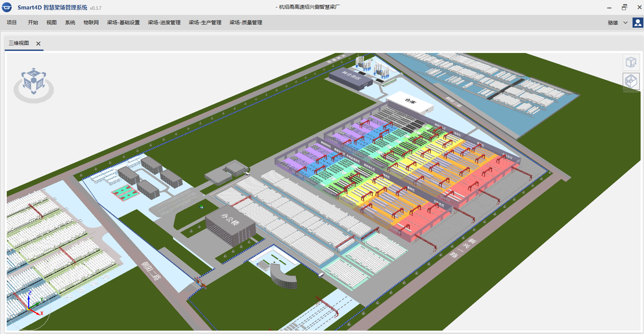
Task: Click the solid wireframe cube icon
Action: click(x=631, y=81)
